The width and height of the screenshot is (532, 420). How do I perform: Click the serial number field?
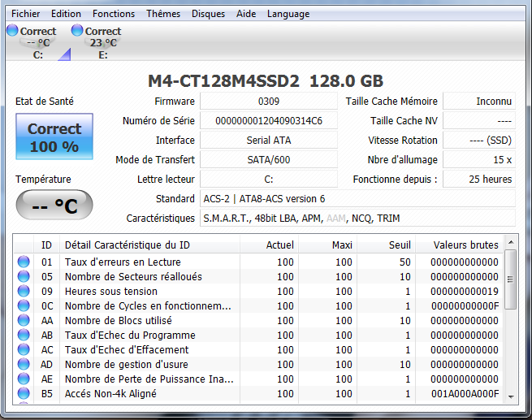[268, 120]
